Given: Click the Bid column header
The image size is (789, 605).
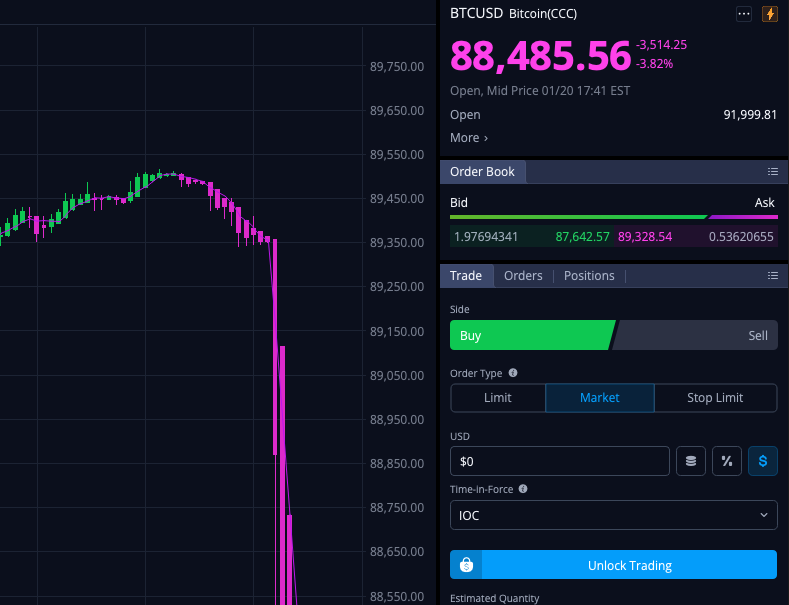Looking at the screenshot, I should tap(458, 202).
